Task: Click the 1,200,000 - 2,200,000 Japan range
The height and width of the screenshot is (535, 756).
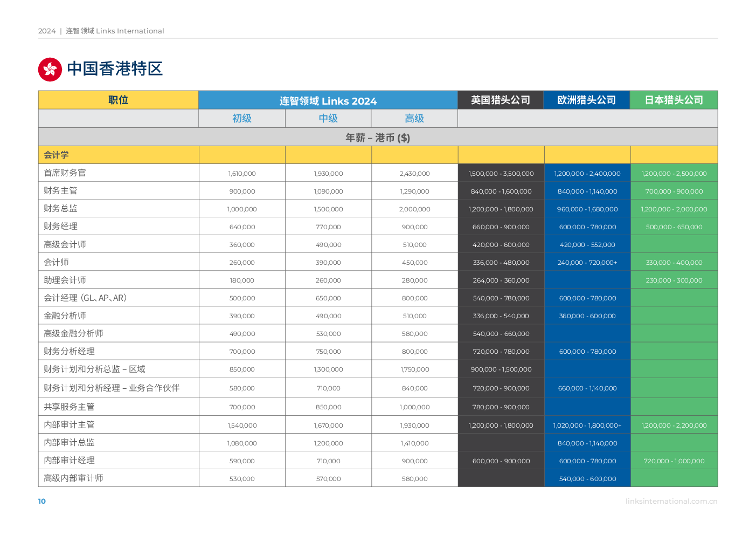Action: pyautogui.click(x=674, y=426)
